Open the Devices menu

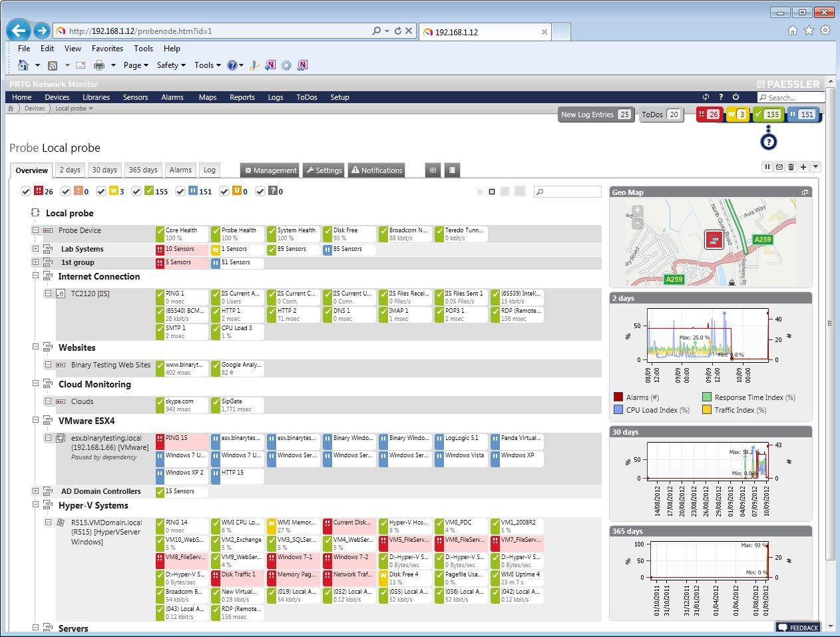coord(57,97)
